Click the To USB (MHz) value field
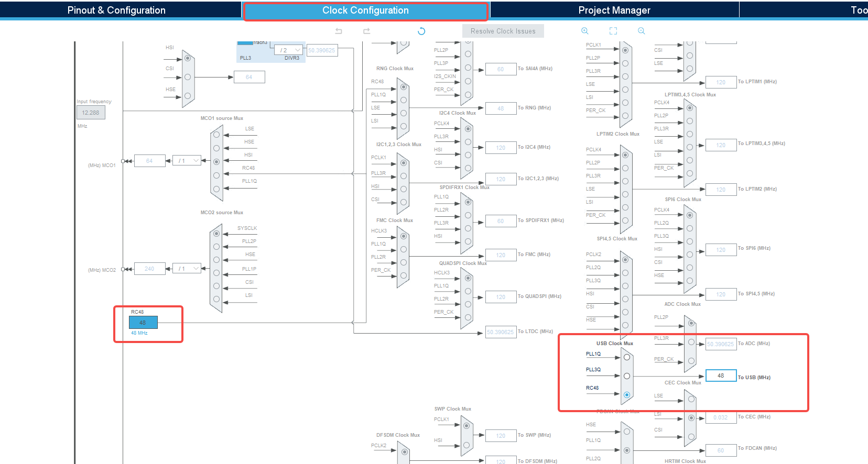This screenshot has width=868, height=464. coord(721,375)
